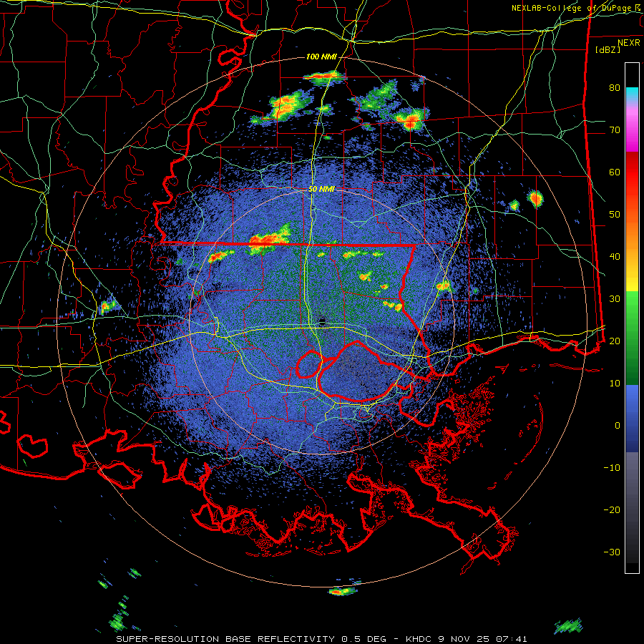
Task: Click the 50 NMI range ring label
Action: [x=321, y=190]
